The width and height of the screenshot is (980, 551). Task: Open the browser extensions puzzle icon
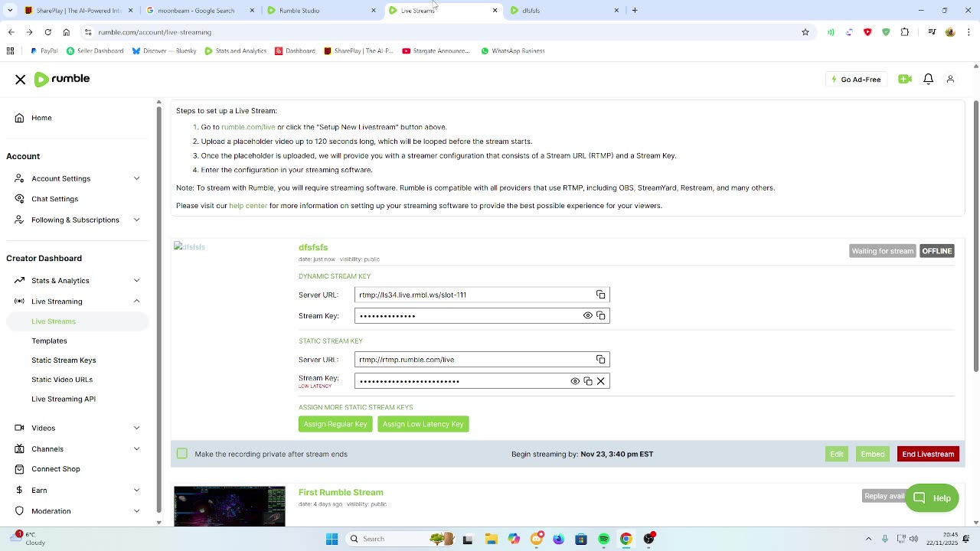905,32
